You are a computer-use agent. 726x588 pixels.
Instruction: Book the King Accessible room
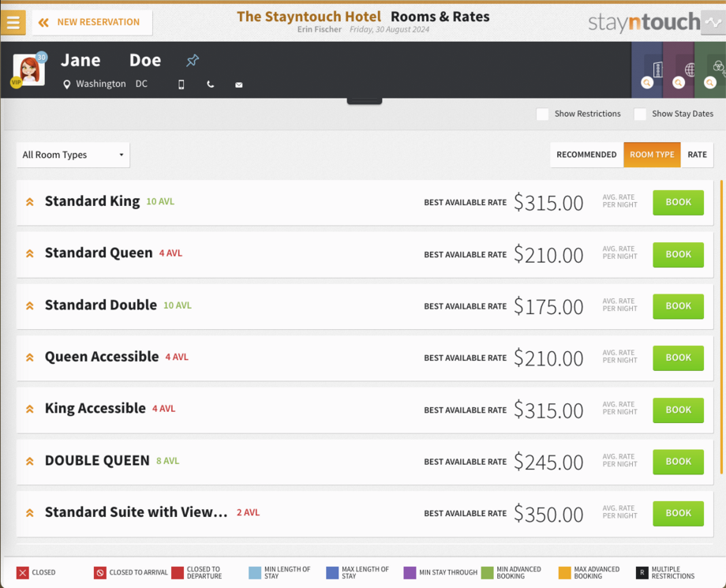point(679,410)
